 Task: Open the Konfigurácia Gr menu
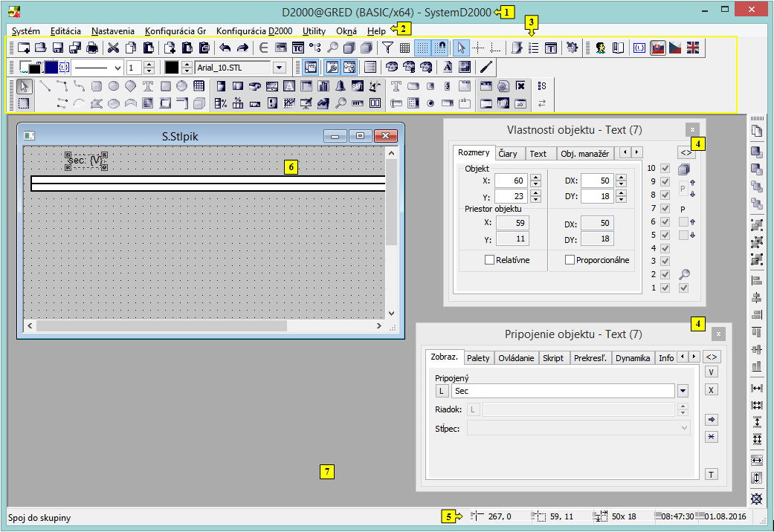[175, 31]
